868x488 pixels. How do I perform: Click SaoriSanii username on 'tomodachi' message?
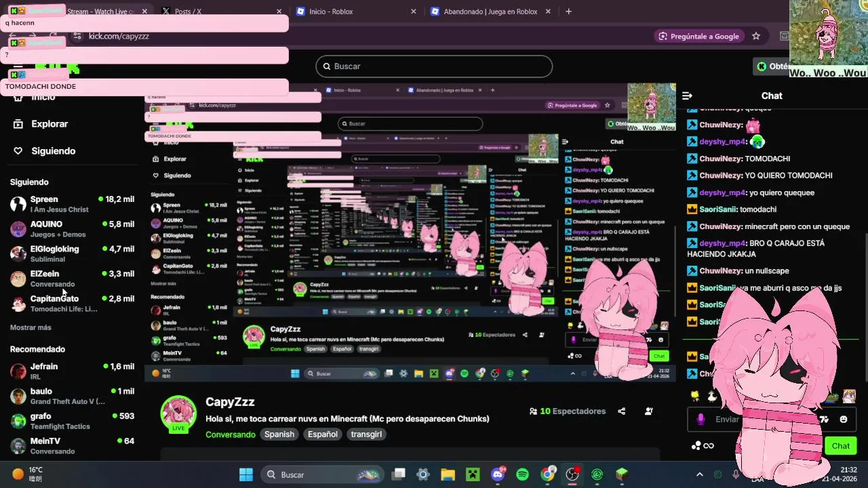click(x=718, y=209)
